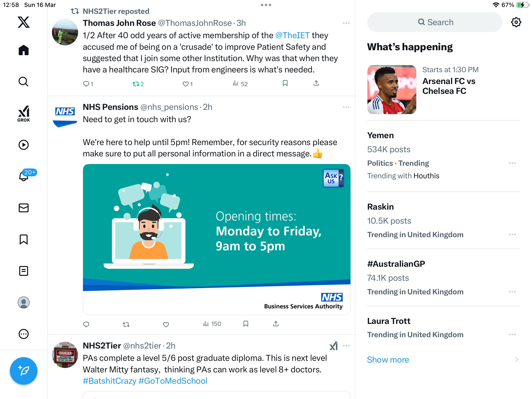This screenshot has height=399, width=532.
Task: Open more menu on Thomas John Rose post
Action: [346, 23]
